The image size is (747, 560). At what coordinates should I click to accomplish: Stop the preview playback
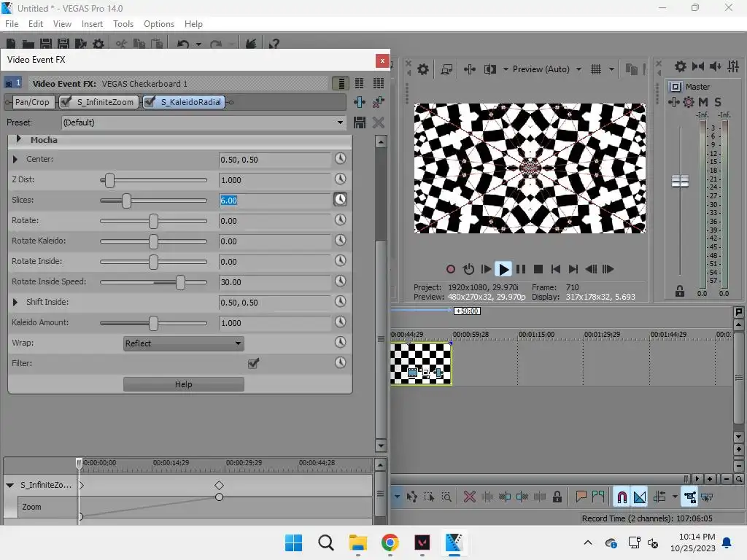pos(538,269)
